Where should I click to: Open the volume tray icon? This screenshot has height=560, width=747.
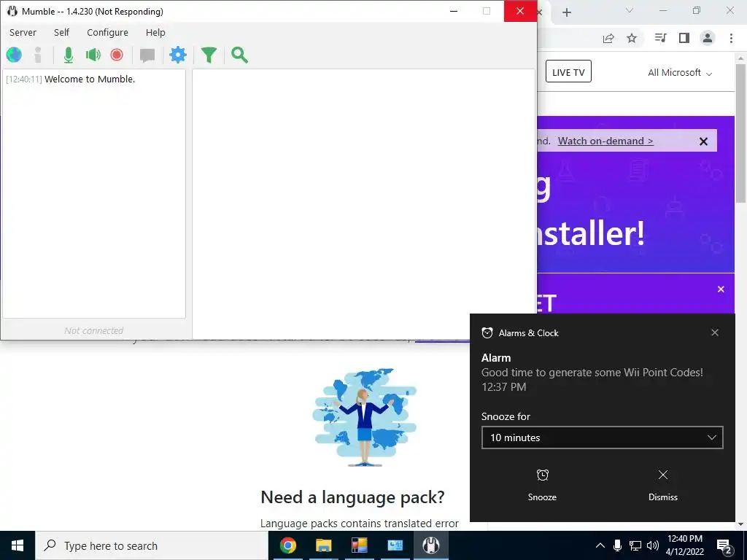(x=653, y=545)
